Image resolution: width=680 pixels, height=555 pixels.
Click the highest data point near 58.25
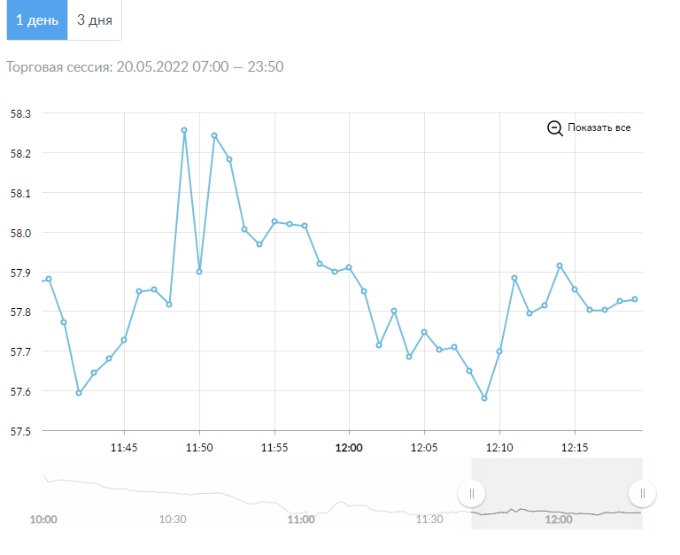click(x=184, y=130)
